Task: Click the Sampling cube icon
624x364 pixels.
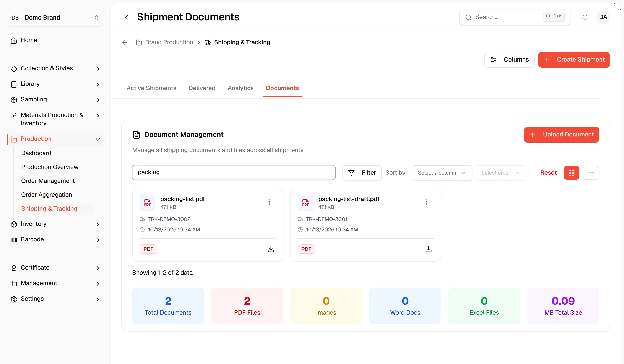Action: coord(14,100)
